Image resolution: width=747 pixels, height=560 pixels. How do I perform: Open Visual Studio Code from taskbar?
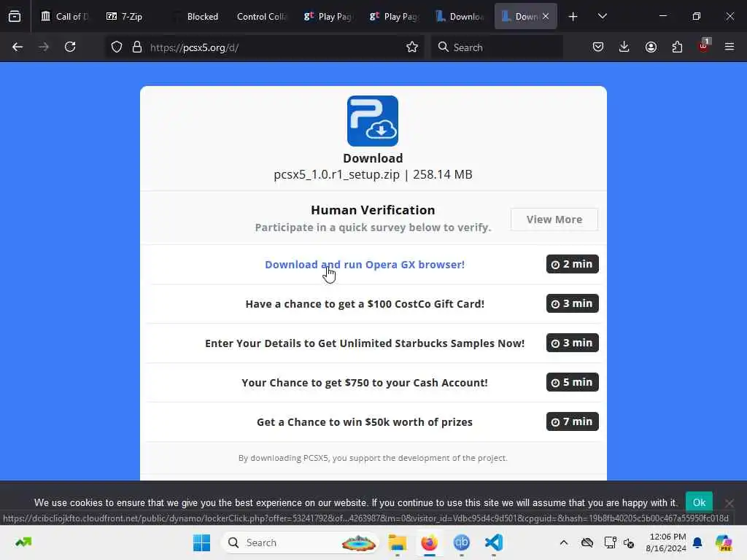tap(494, 542)
